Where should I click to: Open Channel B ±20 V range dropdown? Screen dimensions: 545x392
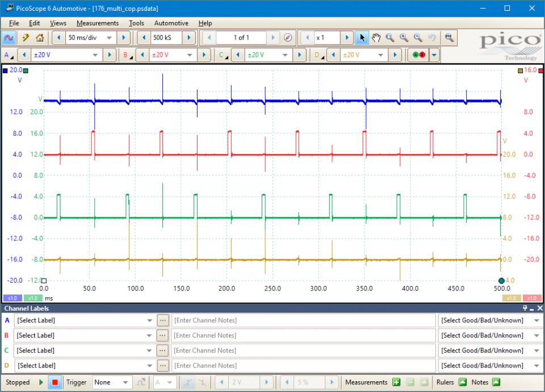(x=190, y=55)
